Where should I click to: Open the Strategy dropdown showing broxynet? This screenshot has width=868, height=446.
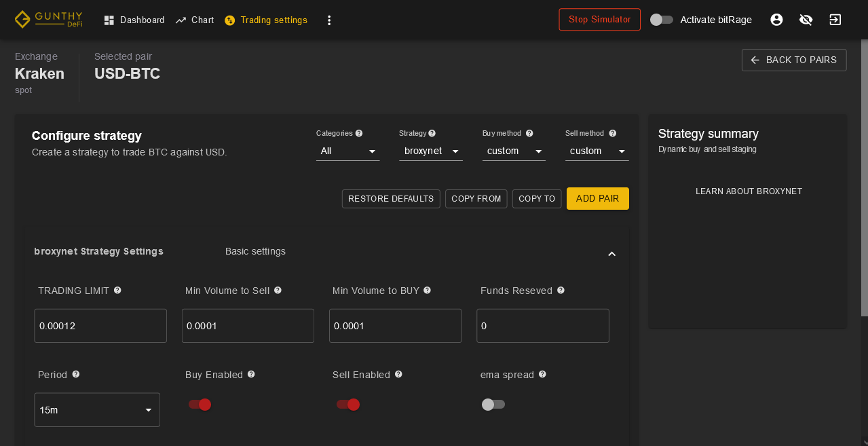pyautogui.click(x=431, y=151)
